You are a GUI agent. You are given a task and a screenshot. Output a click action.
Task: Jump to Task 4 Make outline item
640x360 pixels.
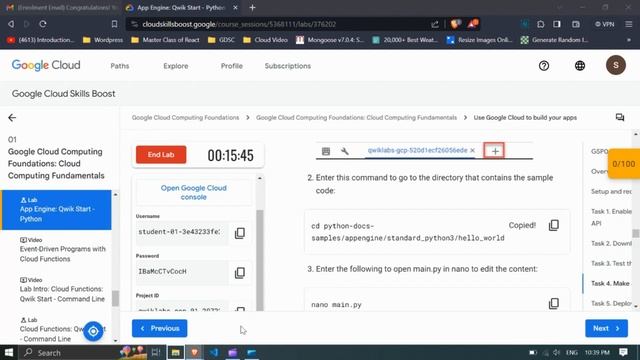[x=611, y=283]
